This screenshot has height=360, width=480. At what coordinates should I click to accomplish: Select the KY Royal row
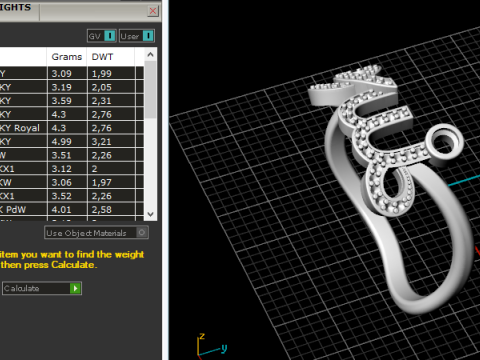[72, 128]
